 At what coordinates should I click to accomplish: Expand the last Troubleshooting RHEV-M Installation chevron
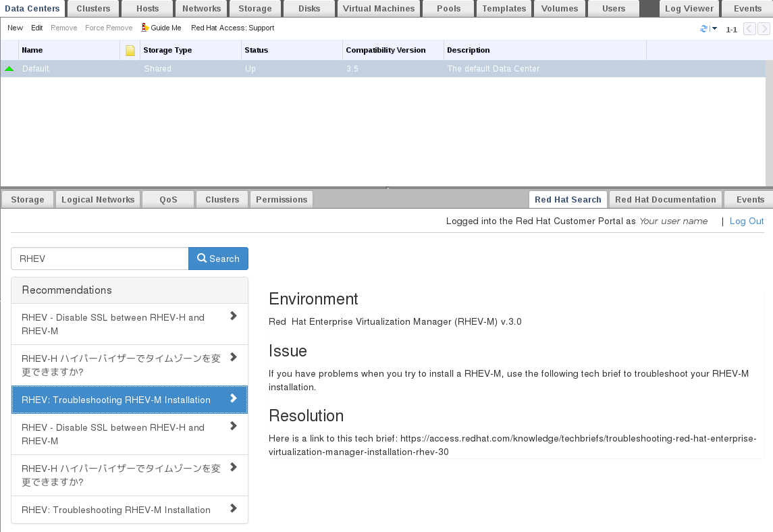coord(233,508)
